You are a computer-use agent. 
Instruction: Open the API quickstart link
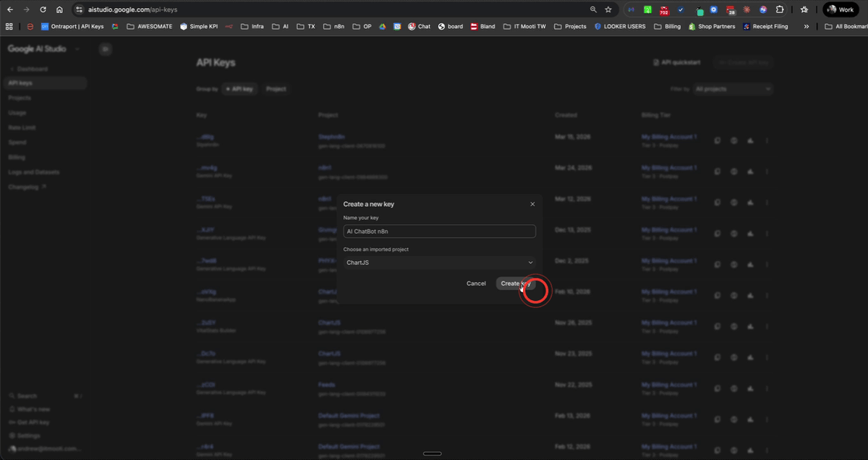[677, 63]
